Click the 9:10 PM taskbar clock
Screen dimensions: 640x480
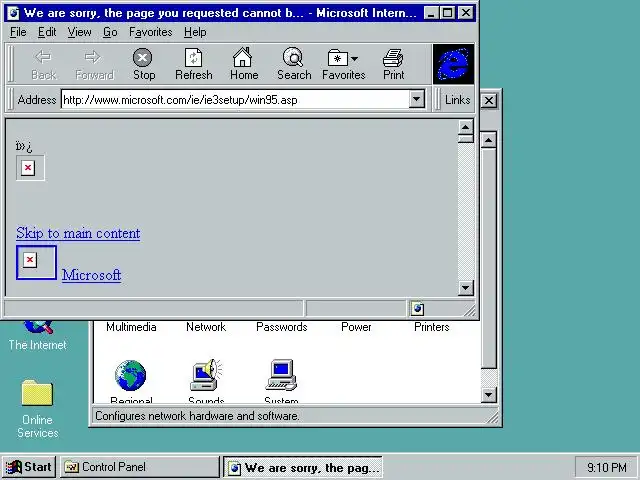(x=607, y=467)
